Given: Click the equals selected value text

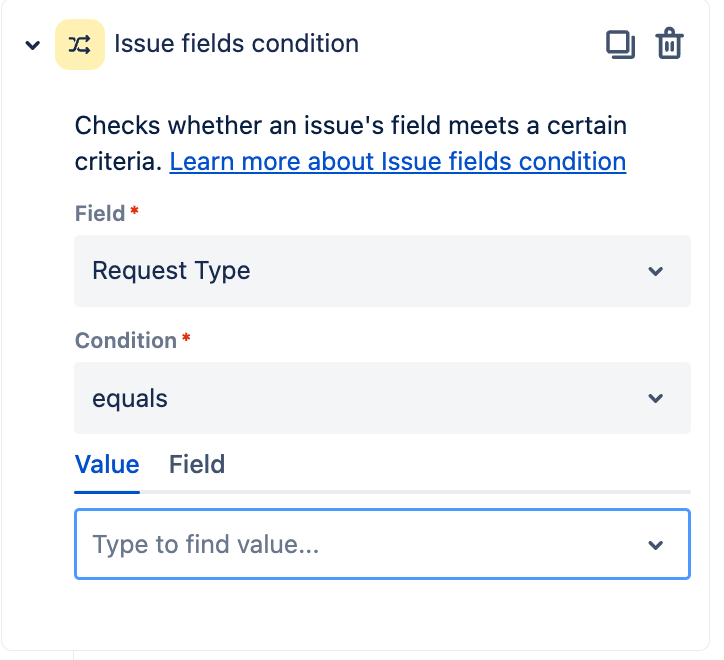Looking at the screenshot, I should click(130, 398).
